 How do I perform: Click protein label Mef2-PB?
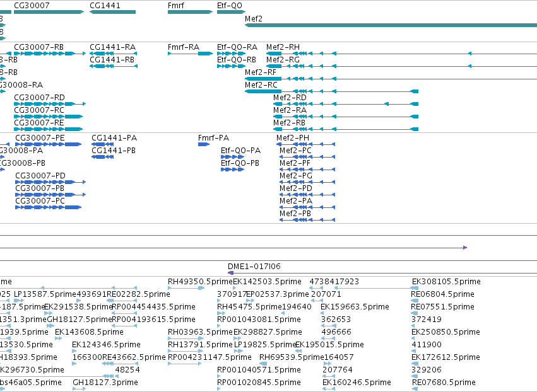click(295, 214)
